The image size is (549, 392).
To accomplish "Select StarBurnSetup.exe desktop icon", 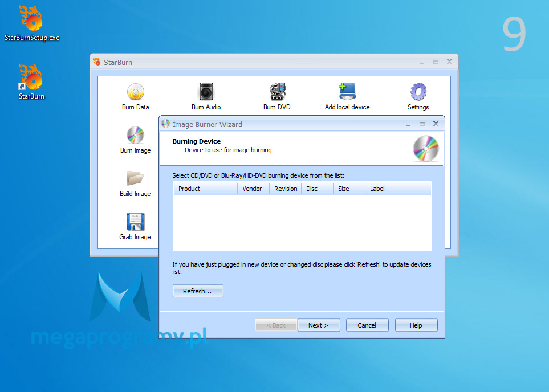I will tap(32, 24).
